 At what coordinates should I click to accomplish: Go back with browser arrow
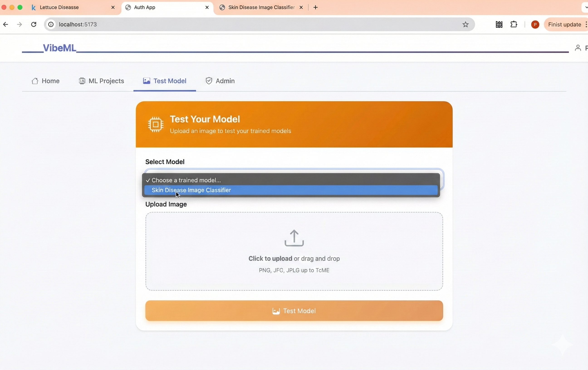6,24
